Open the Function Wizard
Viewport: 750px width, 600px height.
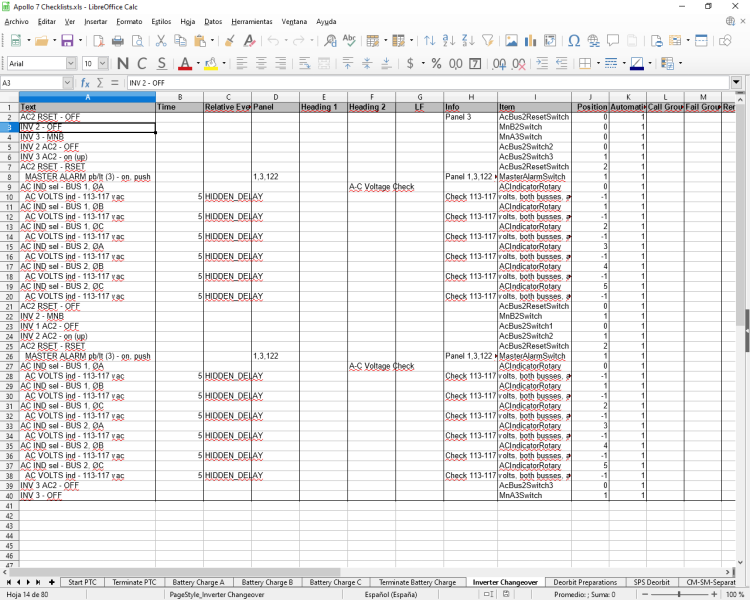tap(85, 83)
